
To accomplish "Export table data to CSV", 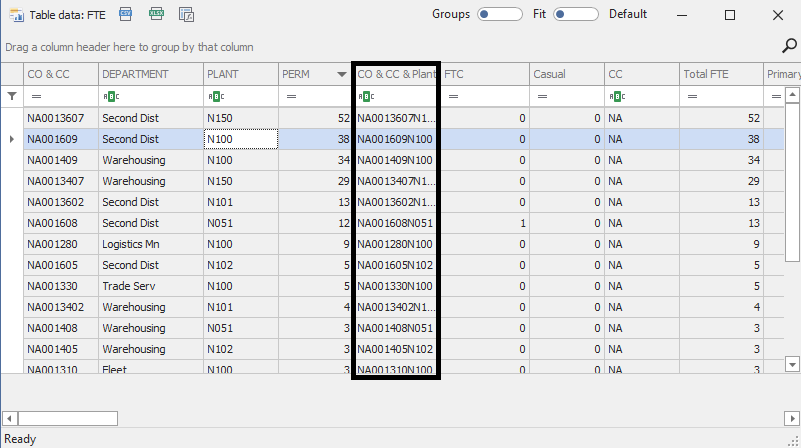I will pos(125,15).
